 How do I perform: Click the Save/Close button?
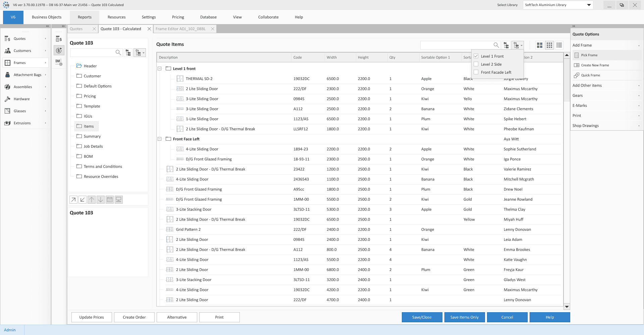[x=422, y=317]
